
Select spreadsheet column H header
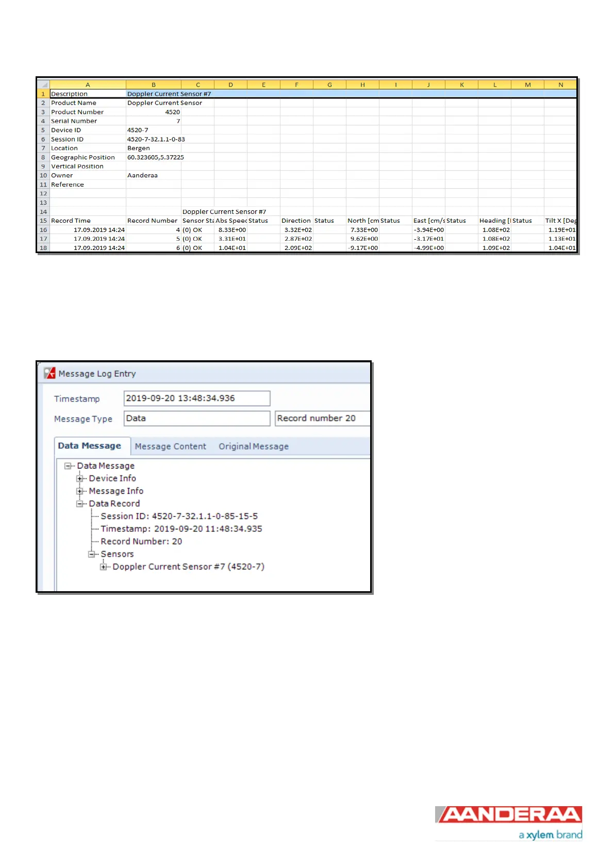(x=362, y=85)
